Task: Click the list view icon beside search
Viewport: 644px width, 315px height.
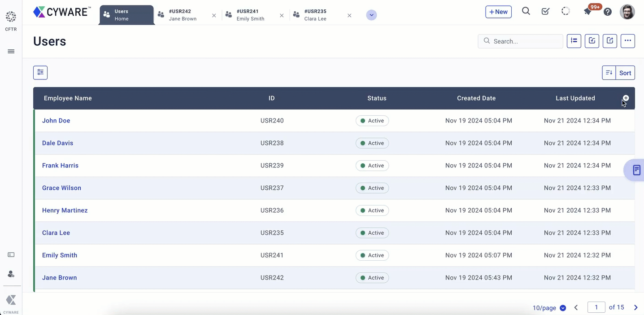Action: (x=574, y=41)
